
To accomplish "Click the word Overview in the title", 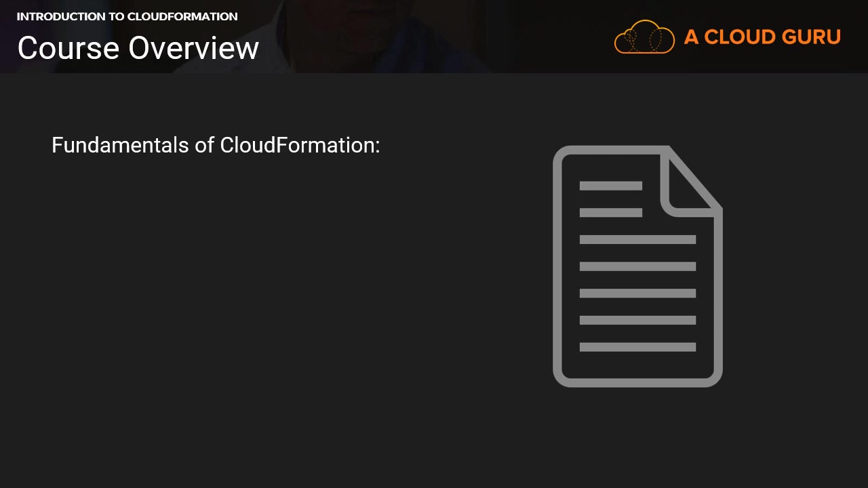I will point(194,48).
